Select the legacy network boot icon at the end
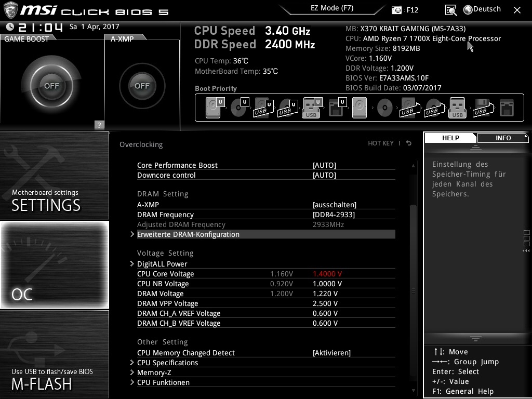This screenshot has width=532, height=399. click(x=507, y=108)
